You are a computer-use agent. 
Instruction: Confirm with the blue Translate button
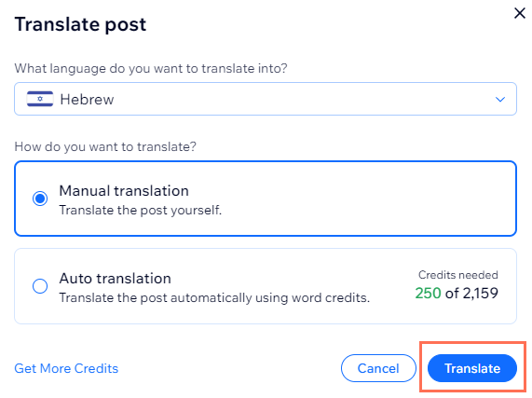coord(472,368)
